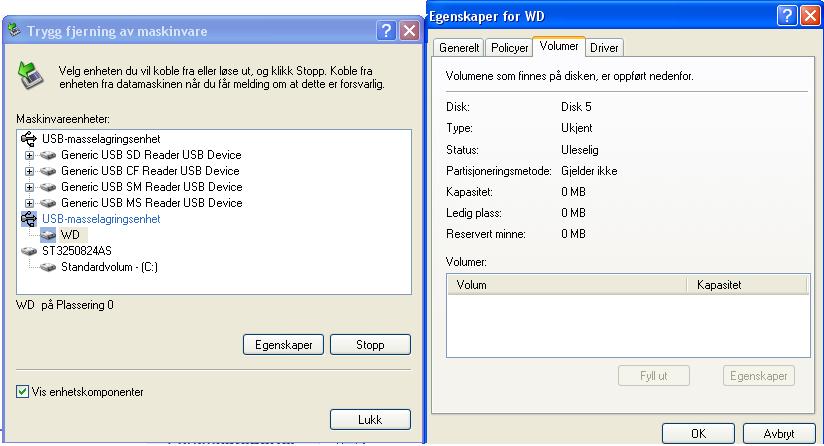Click the disabled Fyll ut button
Image resolution: width=824 pixels, height=446 pixels.
(x=654, y=376)
